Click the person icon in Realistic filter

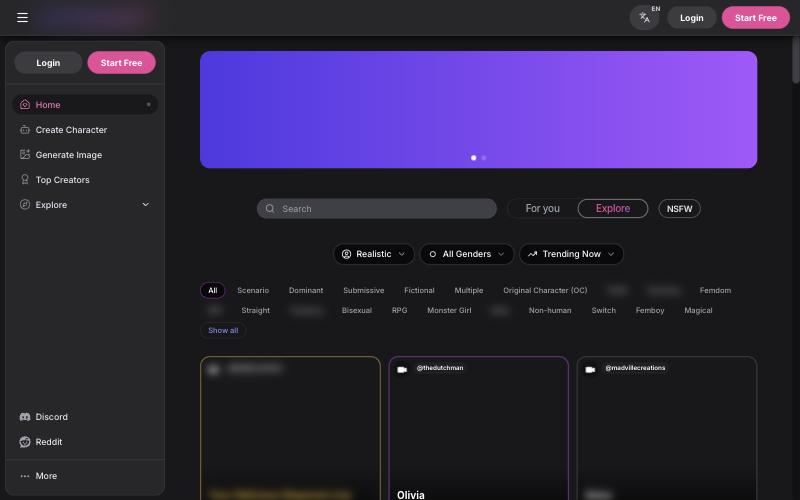[x=346, y=254]
